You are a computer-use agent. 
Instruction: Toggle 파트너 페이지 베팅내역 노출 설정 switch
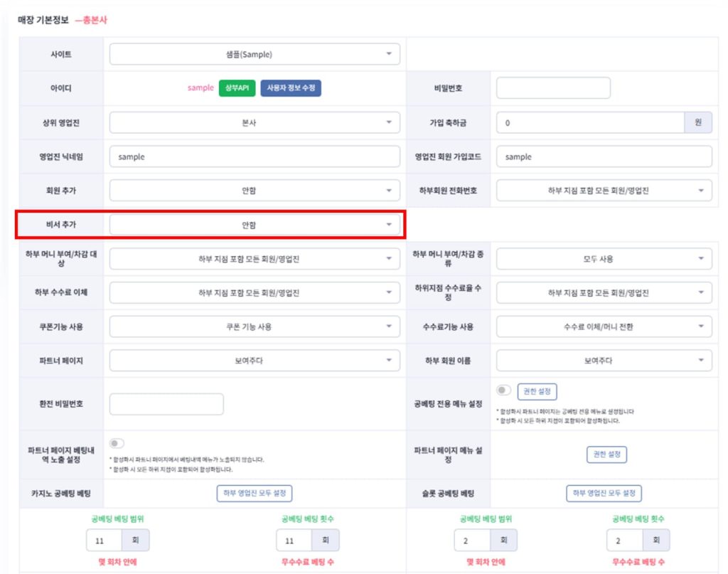tap(117, 444)
